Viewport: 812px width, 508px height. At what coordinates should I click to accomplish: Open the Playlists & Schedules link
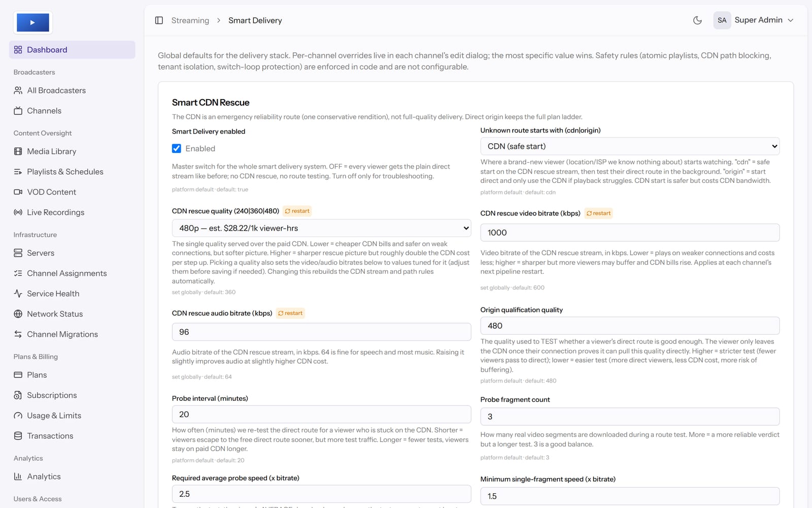(x=72, y=172)
